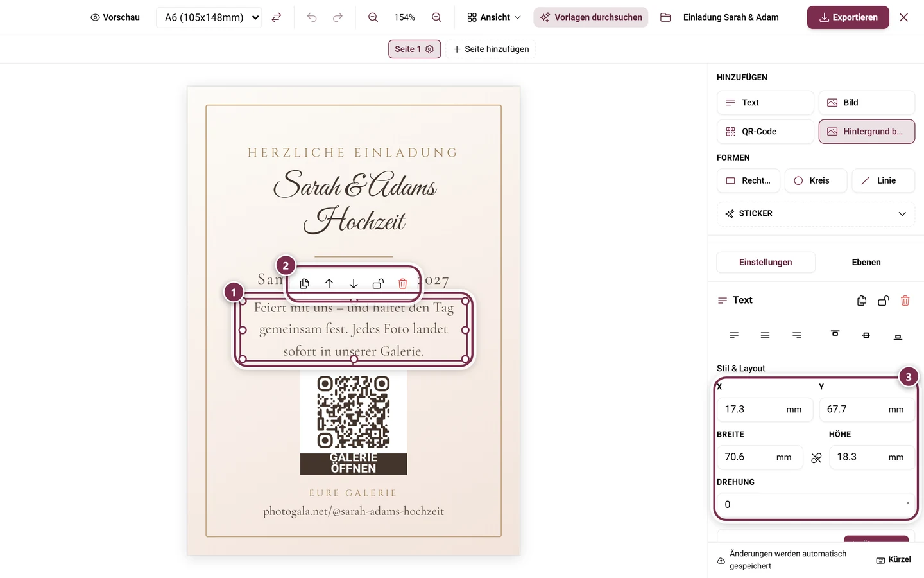
Task: Align the text to the left
Action: pos(734,335)
